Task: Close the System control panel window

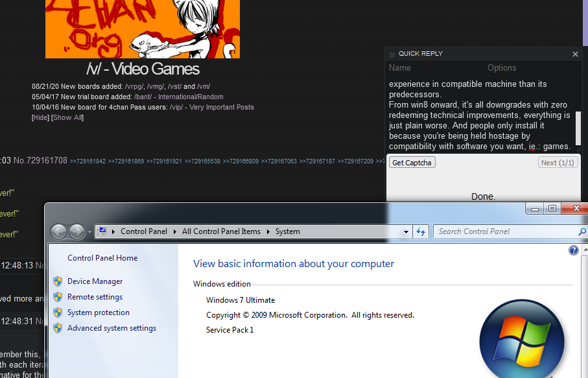Action: (x=576, y=209)
